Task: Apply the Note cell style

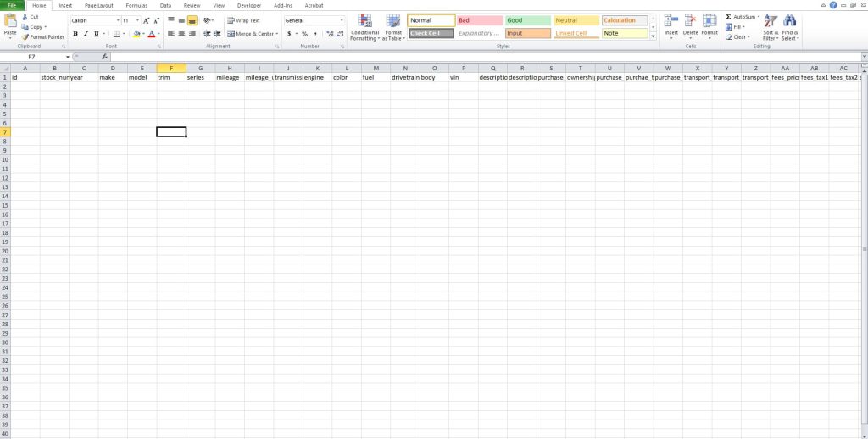Action: [x=625, y=33]
